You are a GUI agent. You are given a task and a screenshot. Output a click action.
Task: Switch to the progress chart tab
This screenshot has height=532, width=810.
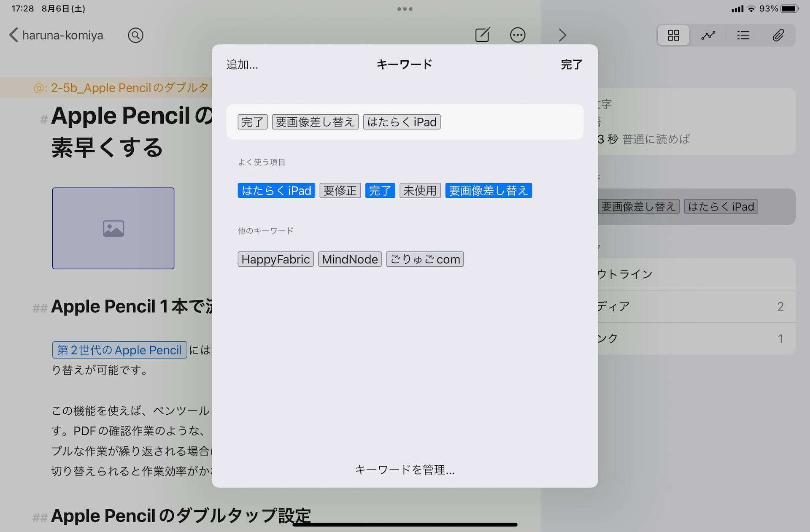pyautogui.click(x=708, y=35)
